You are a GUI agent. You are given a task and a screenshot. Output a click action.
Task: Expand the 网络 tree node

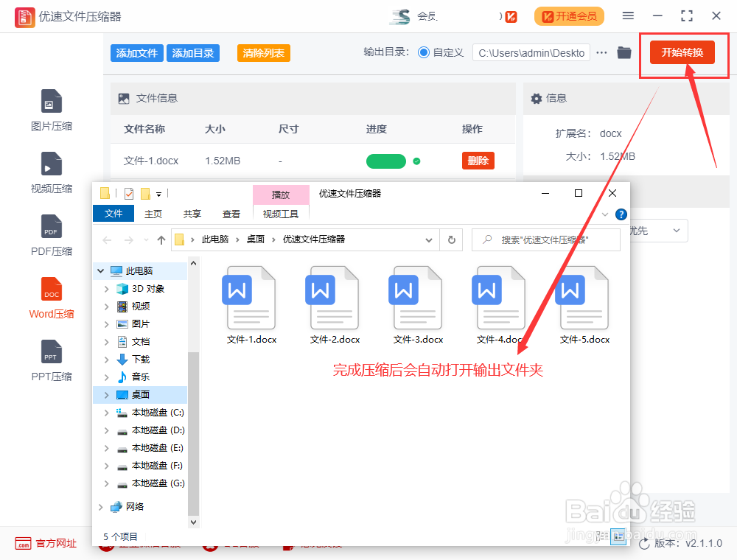tap(100, 506)
